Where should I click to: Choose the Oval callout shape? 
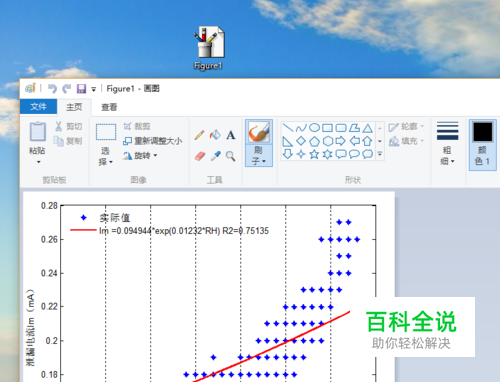tap(354, 154)
